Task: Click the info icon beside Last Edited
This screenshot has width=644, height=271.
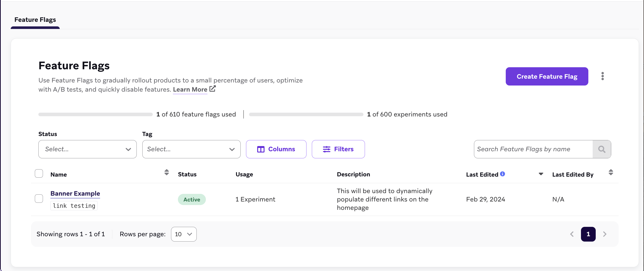Action: (x=502, y=174)
